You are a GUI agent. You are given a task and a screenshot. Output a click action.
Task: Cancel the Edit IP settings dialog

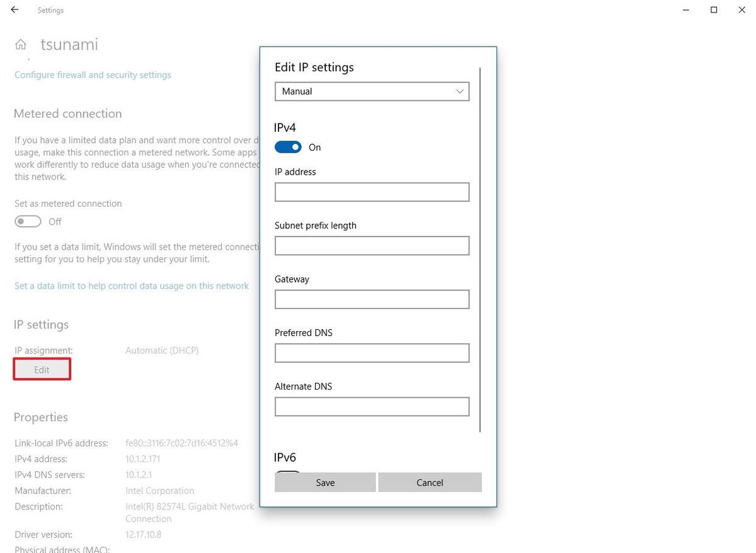click(430, 482)
